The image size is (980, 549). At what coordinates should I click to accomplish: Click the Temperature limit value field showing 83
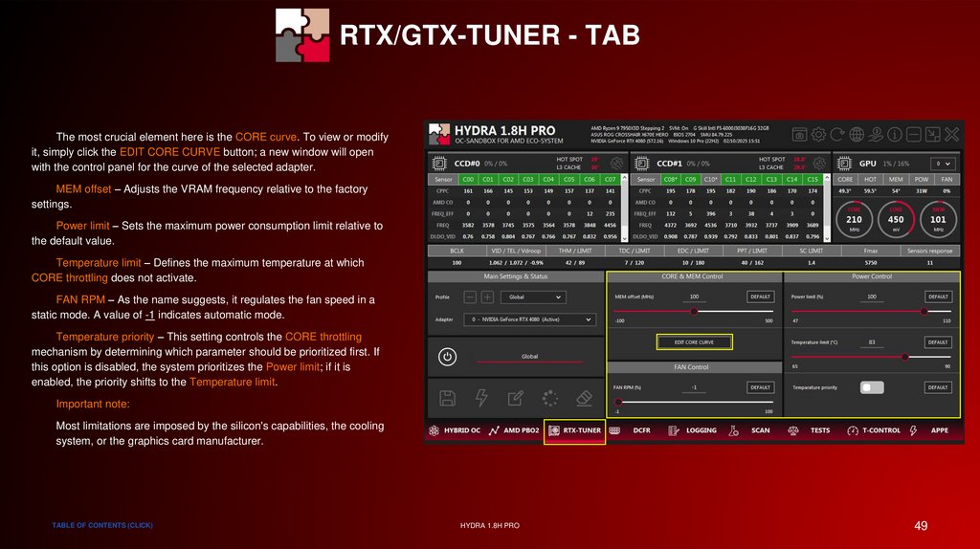coord(872,342)
